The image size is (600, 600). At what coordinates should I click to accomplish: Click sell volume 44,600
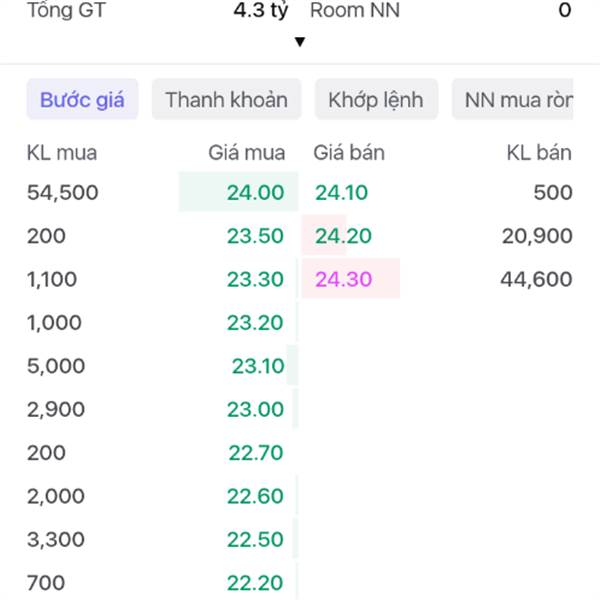tap(537, 279)
